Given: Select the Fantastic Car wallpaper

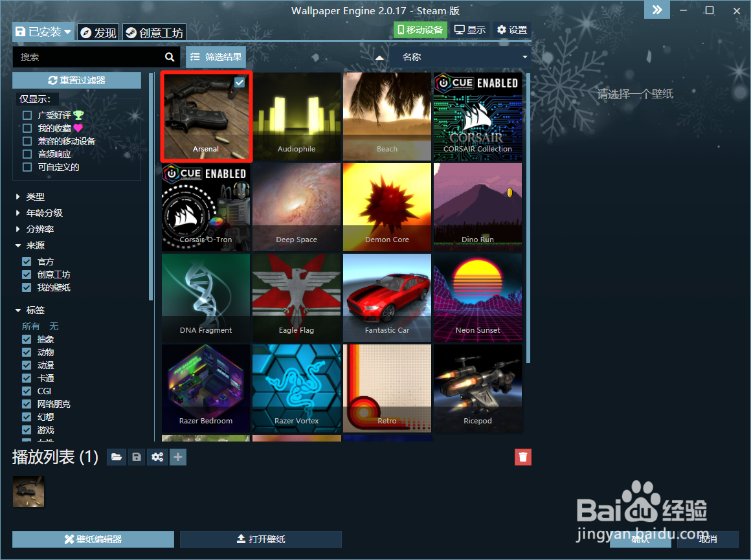Looking at the screenshot, I should pos(387,298).
